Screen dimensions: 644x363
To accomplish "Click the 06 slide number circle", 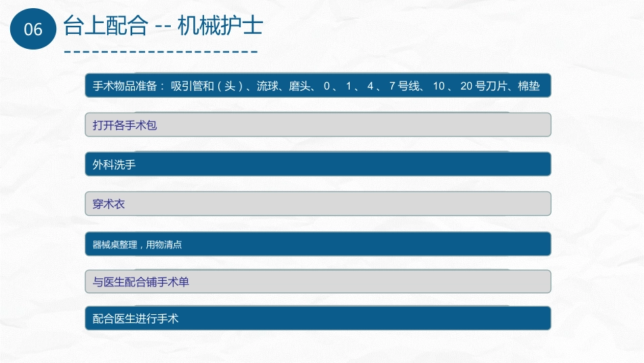I will 33,28.
